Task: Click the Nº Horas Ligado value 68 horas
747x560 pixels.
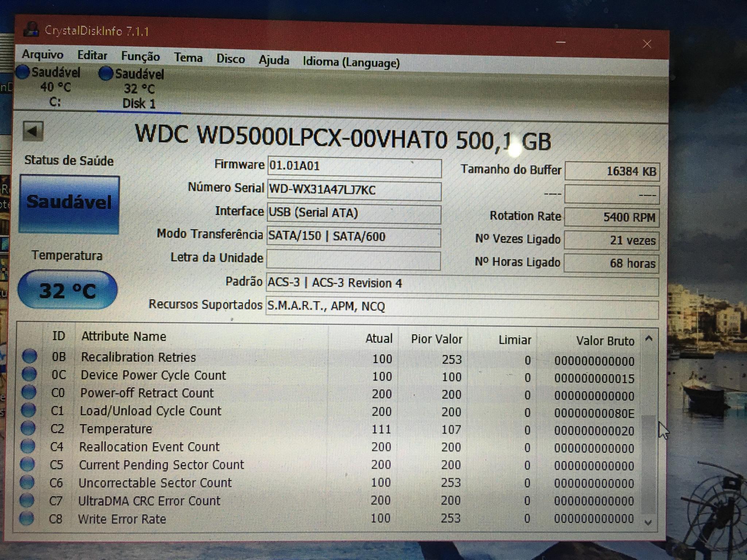Action: point(611,263)
